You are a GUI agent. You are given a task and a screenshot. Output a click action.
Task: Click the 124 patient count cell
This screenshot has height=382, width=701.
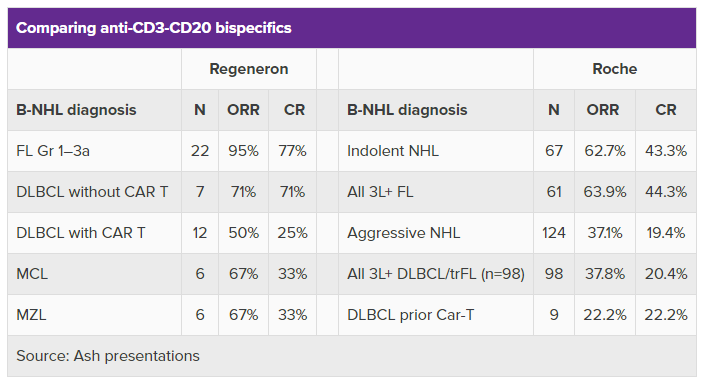point(554,233)
